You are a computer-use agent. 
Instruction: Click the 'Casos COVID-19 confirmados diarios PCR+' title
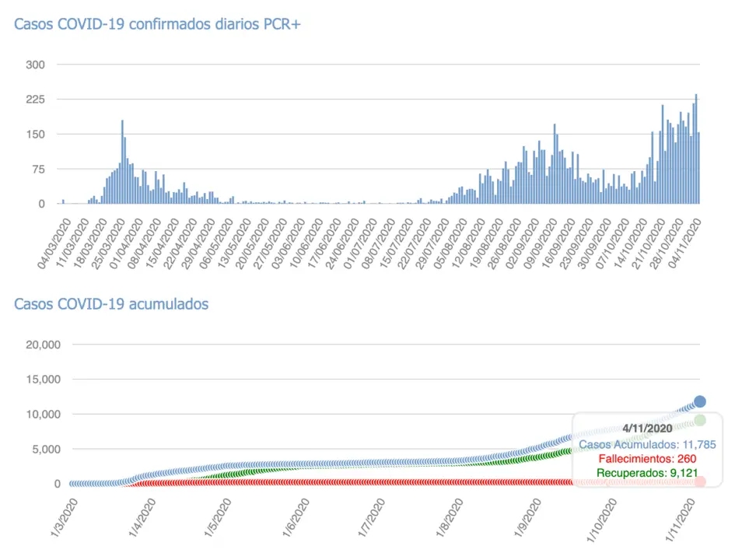[x=157, y=24]
